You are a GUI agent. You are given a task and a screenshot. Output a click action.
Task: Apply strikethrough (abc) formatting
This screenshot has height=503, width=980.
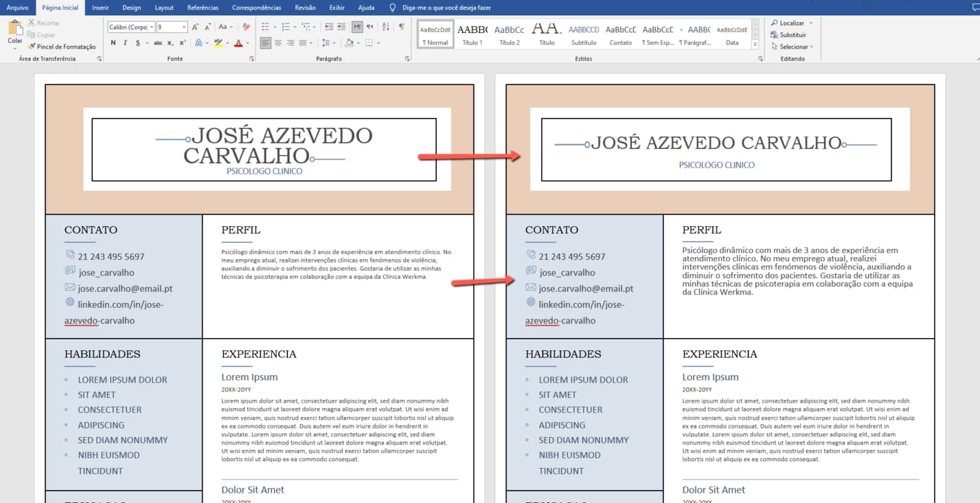click(x=158, y=43)
